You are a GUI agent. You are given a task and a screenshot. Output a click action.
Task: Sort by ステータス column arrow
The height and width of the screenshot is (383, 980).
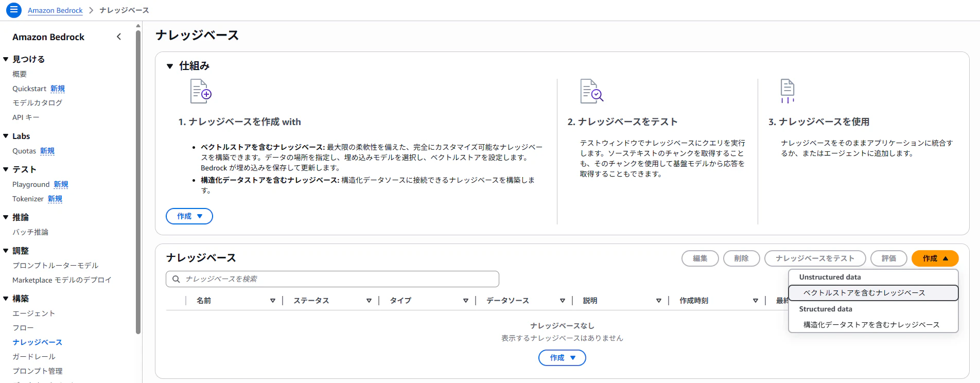click(369, 301)
